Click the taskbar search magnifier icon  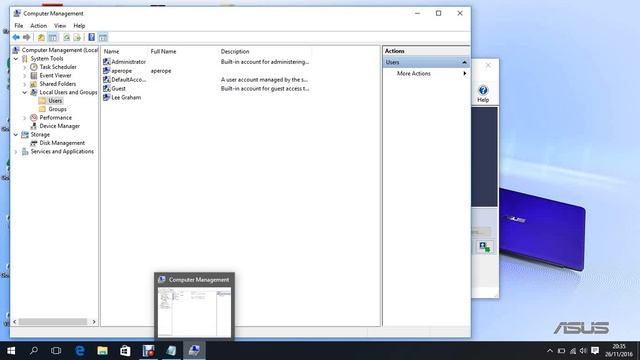[x=34, y=350]
